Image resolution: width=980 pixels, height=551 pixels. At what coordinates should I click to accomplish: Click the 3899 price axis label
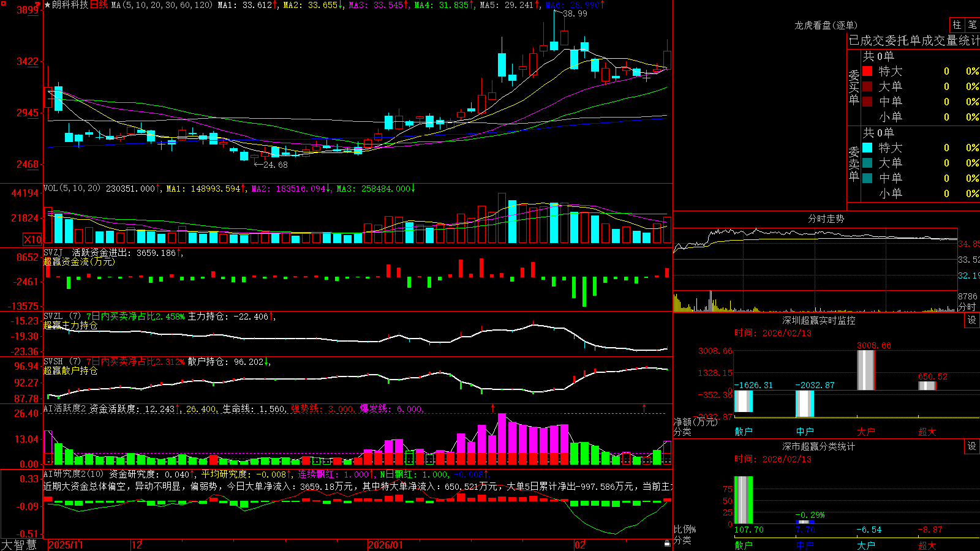pos(28,10)
